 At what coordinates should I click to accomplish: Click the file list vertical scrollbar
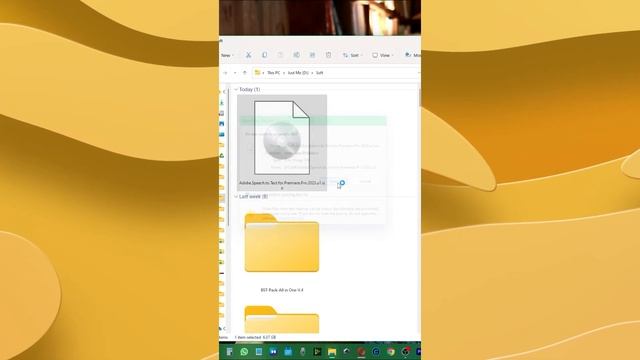[419, 98]
